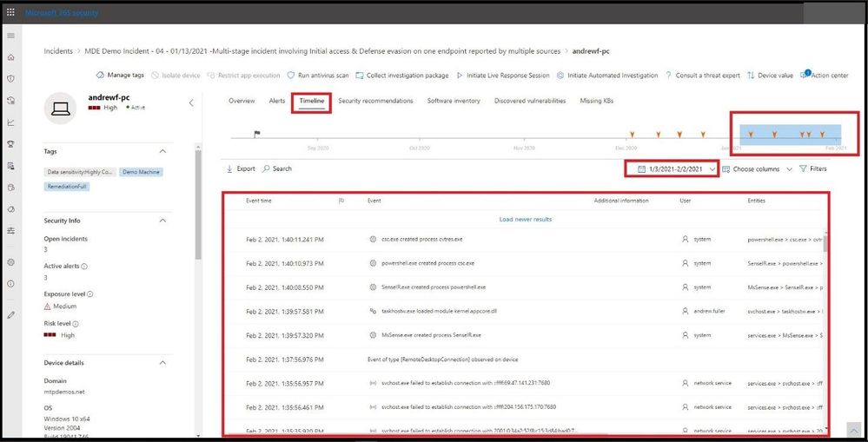Open the settings gear in sidebar
The width and height of the screenshot is (868, 442).
tap(10, 262)
